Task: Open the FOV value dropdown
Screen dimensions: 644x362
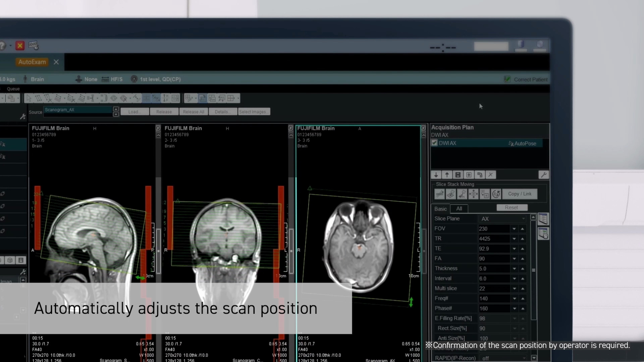Action: [514, 229]
